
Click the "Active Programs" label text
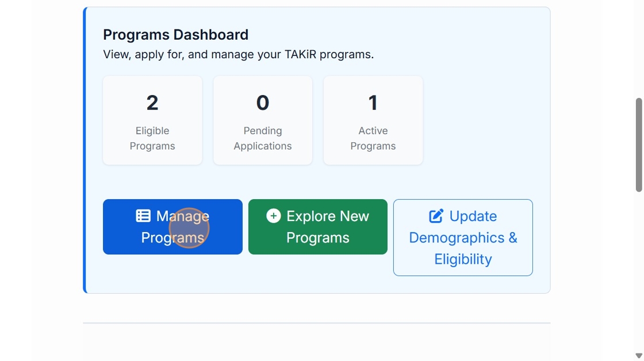click(x=373, y=138)
